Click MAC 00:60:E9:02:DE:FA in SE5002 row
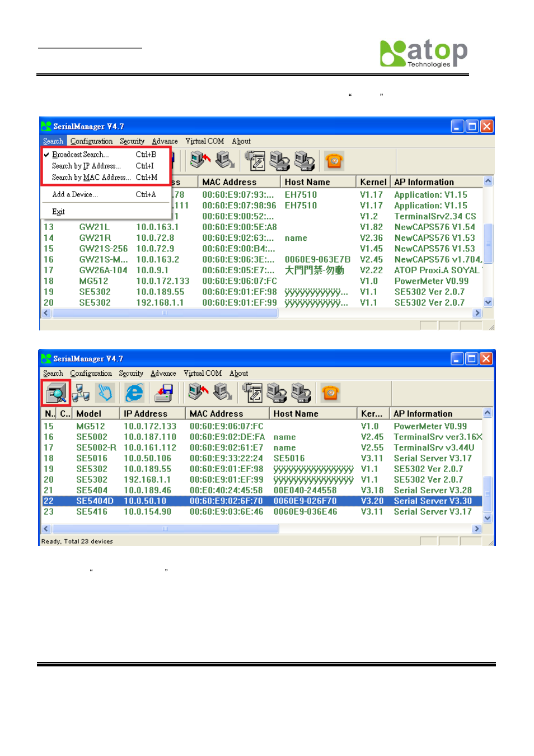Screen dimensions: 534x756 point(227,437)
